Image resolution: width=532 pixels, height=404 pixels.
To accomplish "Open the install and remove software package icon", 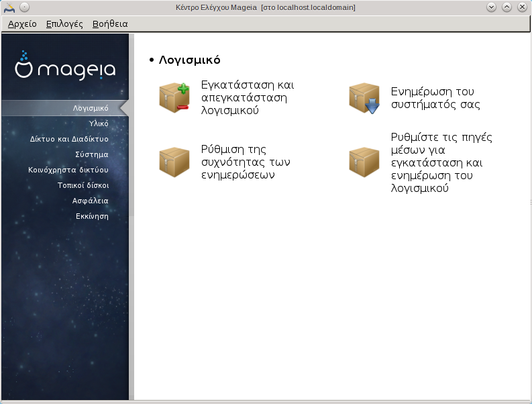I will (174, 97).
